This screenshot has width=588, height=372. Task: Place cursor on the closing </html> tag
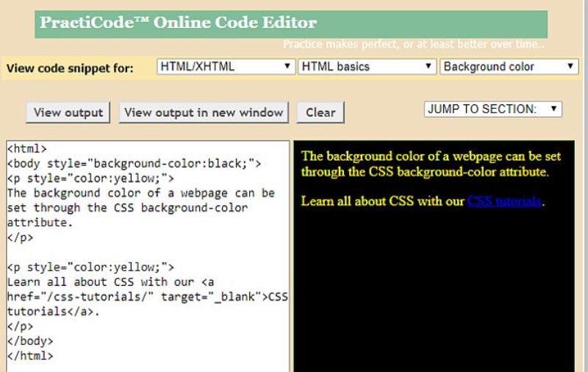(30, 355)
